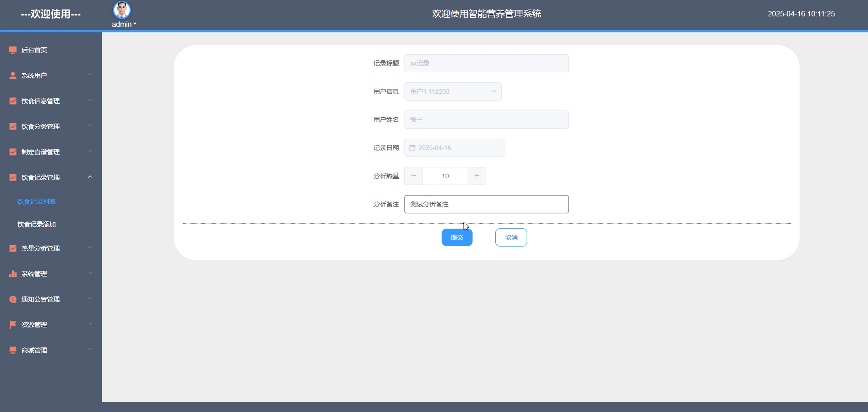Image resolution: width=868 pixels, height=412 pixels.
Task: Increase 分析热量 with the plus button
Action: tap(477, 176)
